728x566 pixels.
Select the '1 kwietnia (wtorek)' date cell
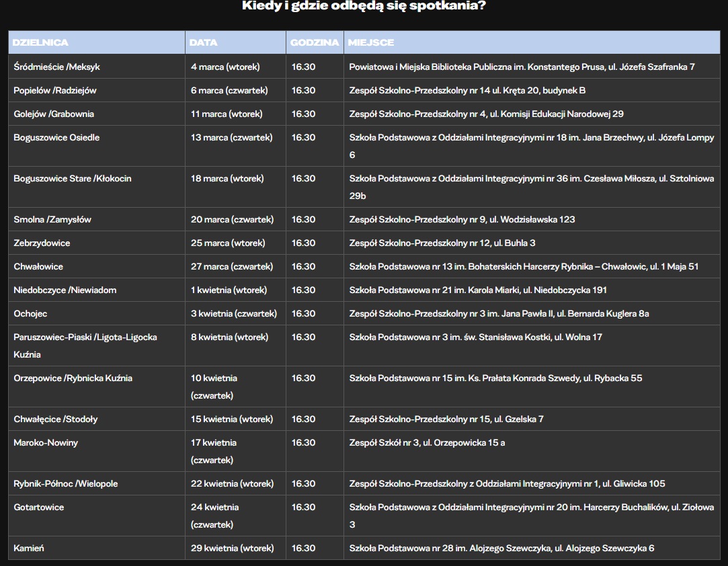click(229, 290)
